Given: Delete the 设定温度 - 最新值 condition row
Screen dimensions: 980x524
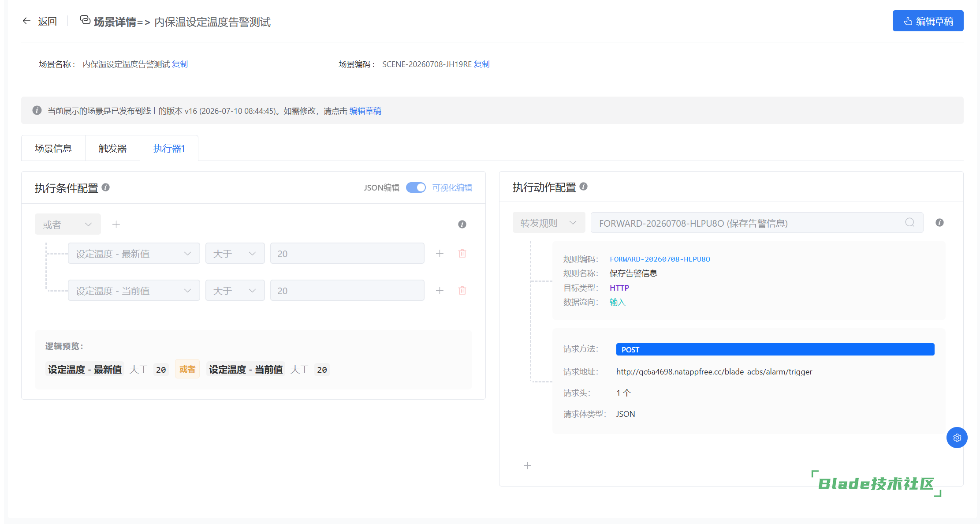Looking at the screenshot, I should pyautogui.click(x=462, y=254).
